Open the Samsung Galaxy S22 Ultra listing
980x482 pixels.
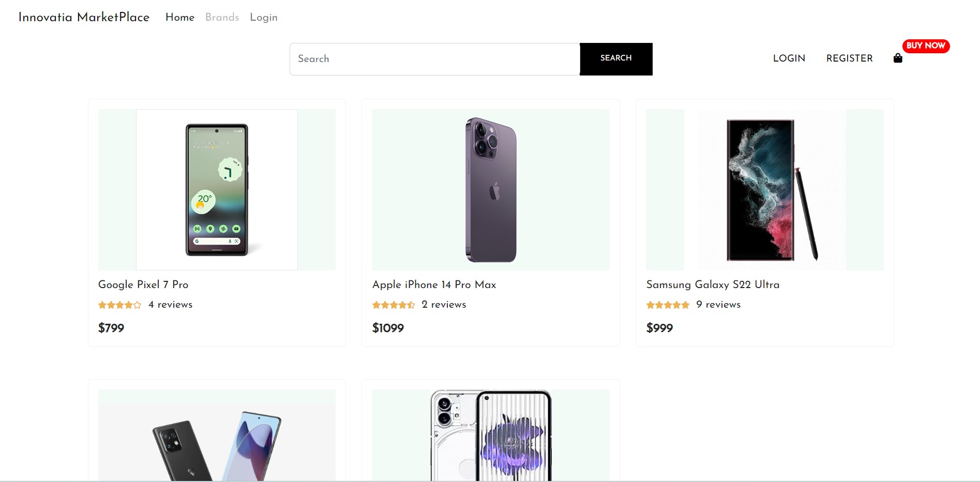(713, 284)
